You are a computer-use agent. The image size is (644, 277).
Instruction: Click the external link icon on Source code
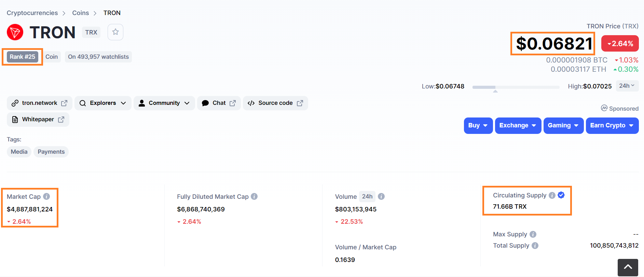point(300,103)
